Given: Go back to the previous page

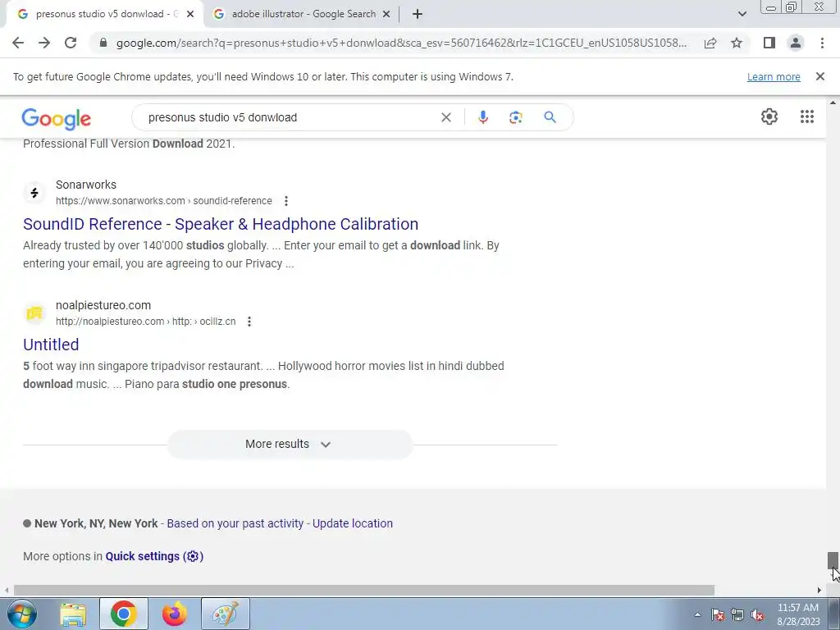Looking at the screenshot, I should tap(18, 43).
